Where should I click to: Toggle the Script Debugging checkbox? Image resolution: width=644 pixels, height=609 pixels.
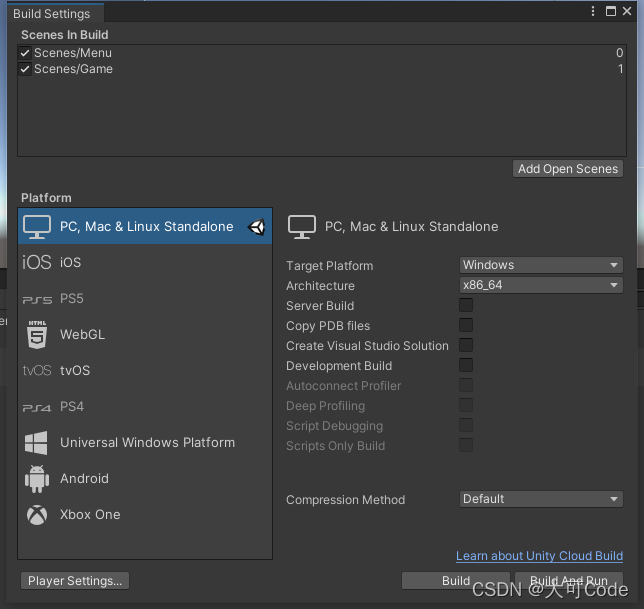[x=466, y=425]
